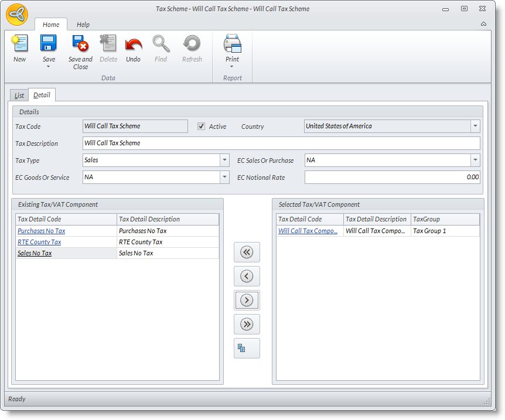Move all components right with double-arrow button
Image resolution: width=505 pixels, height=420 pixels.
(x=247, y=325)
